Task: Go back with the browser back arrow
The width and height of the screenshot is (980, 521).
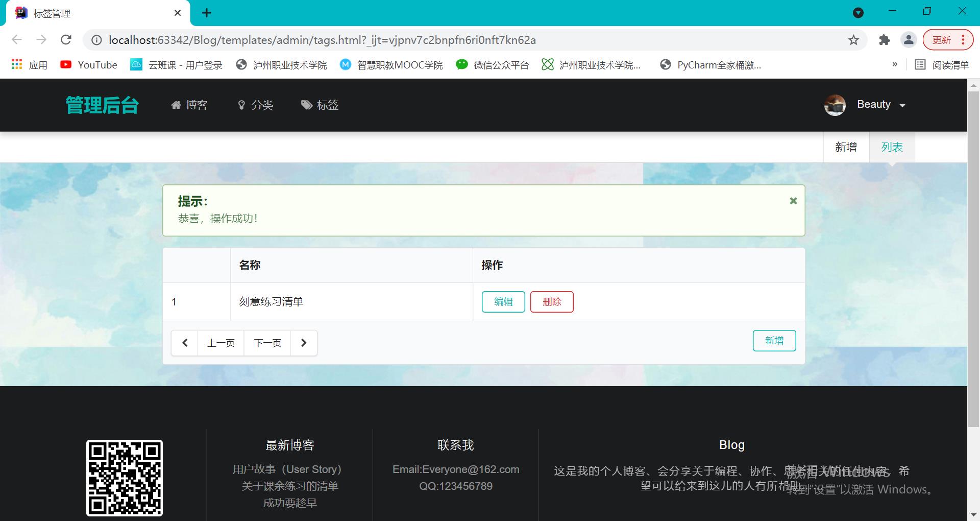Action: 17,40
